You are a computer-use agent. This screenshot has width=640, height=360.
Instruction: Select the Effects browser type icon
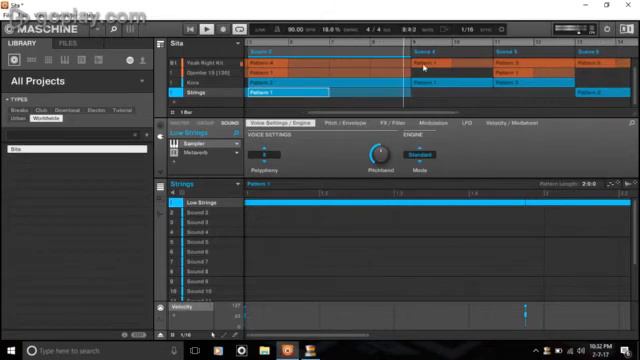pos(82,60)
